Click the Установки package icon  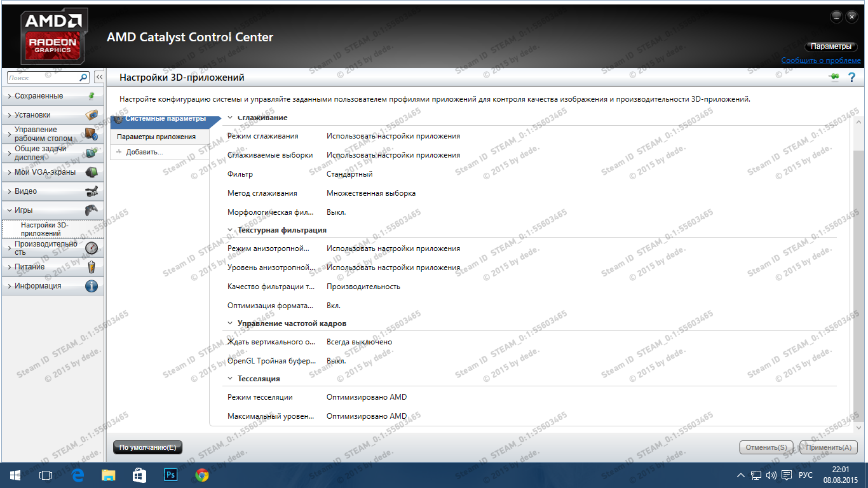pyautogui.click(x=92, y=115)
